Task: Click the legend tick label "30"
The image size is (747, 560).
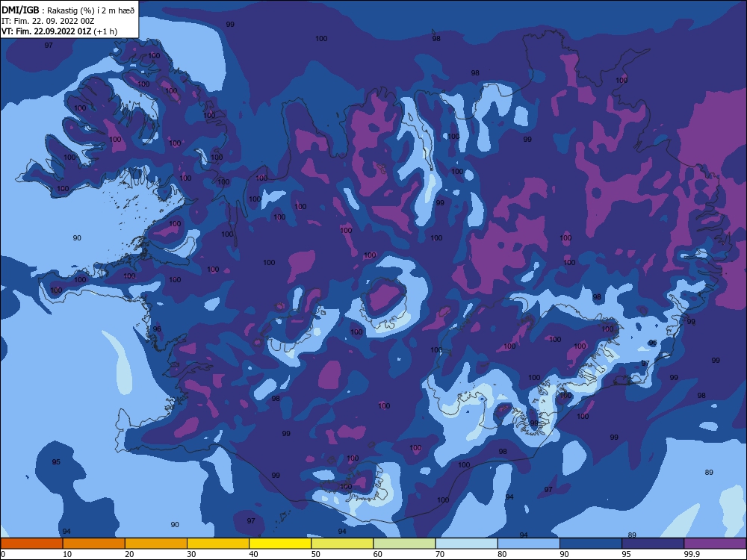Action: (191, 554)
